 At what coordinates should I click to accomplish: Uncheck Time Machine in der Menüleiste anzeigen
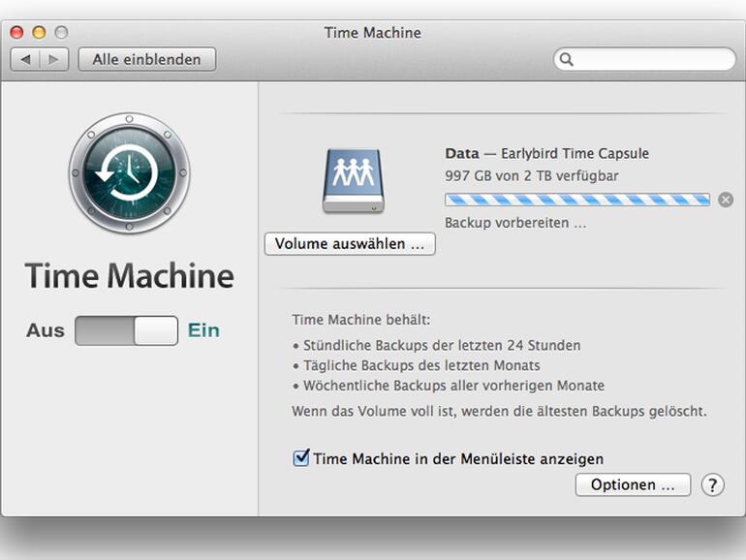[x=301, y=457]
